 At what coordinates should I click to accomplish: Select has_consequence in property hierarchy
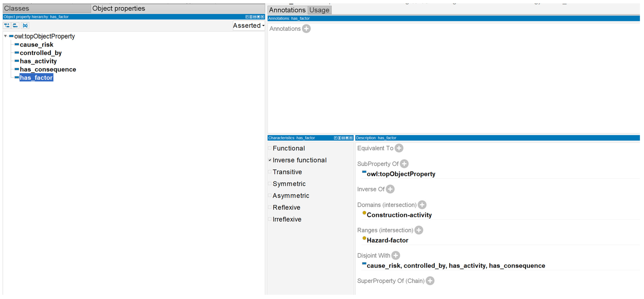click(48, 70)
